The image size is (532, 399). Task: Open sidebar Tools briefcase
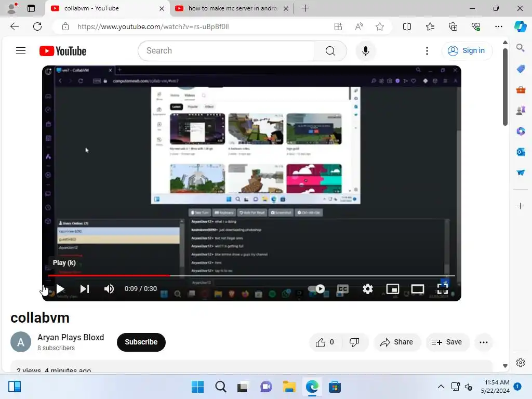pos(521,90)
